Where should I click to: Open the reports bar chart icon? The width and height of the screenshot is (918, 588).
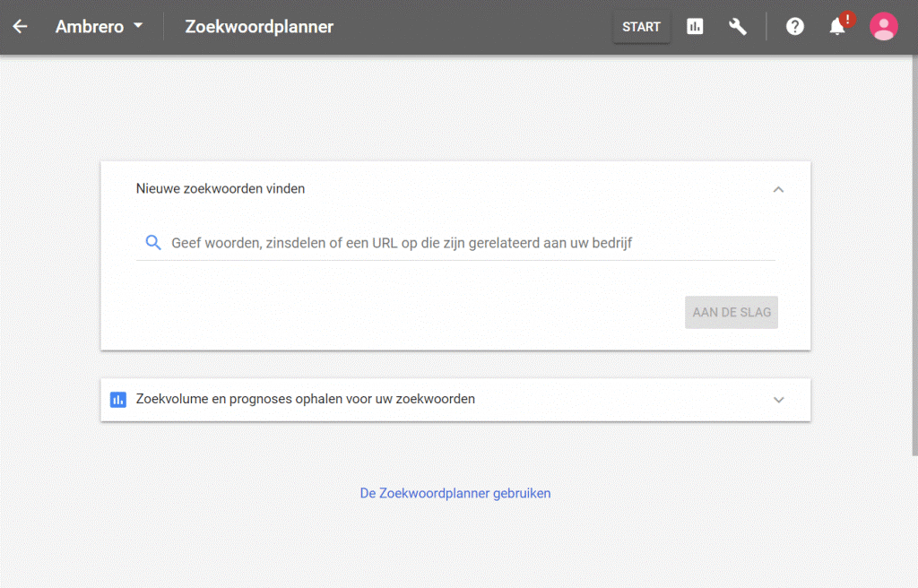point(695,27)
